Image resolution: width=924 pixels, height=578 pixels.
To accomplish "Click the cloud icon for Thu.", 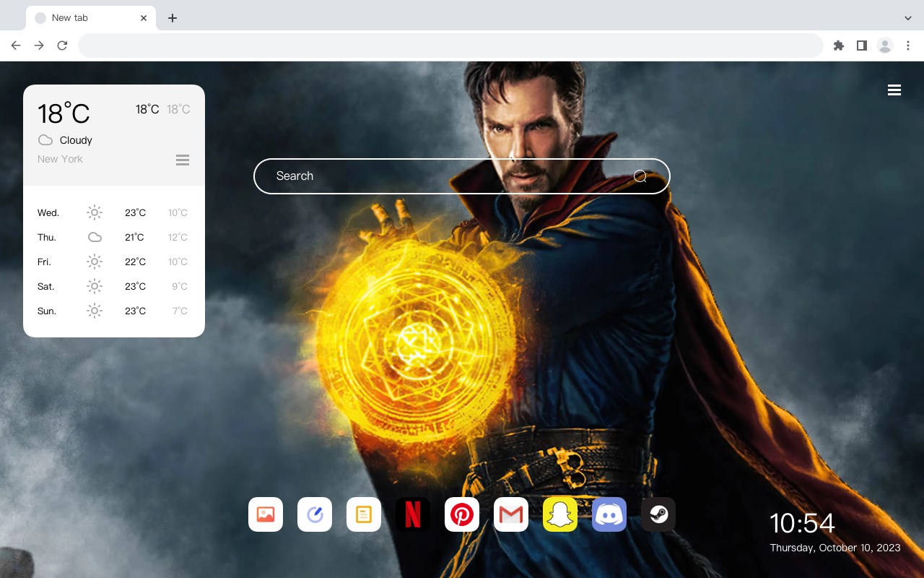I will pos(95,237).
